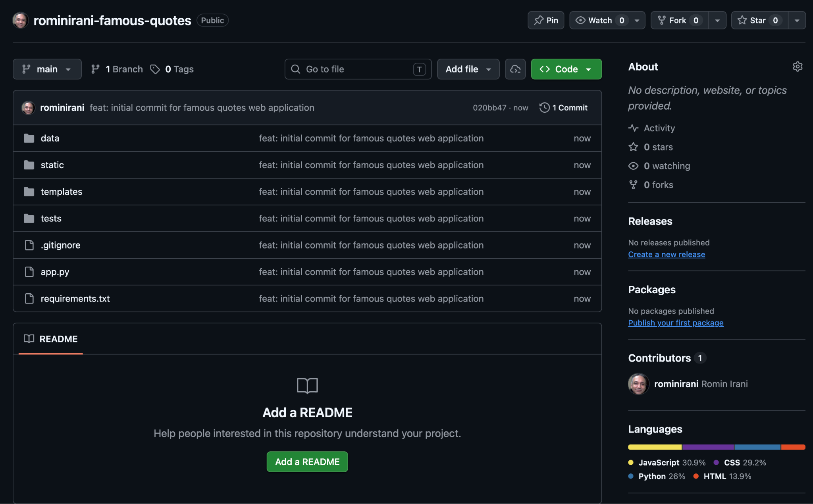The image size is (813, 504).
Task: Open the .gitignore file
Action: (x=61, y=245)
